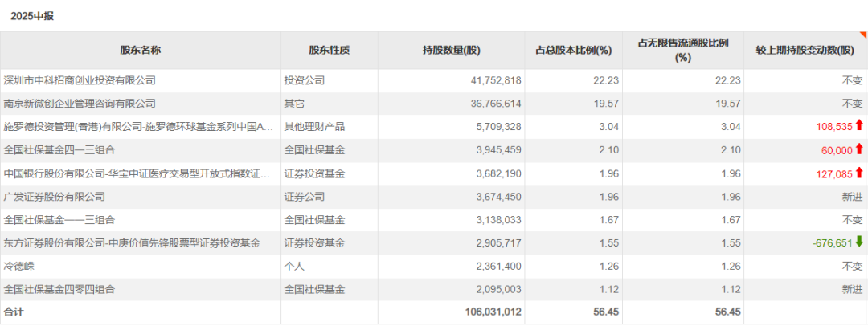This screenshot has height=326, width=868.
Task: Click the 2025中报 title
Action: pos(32,17)
